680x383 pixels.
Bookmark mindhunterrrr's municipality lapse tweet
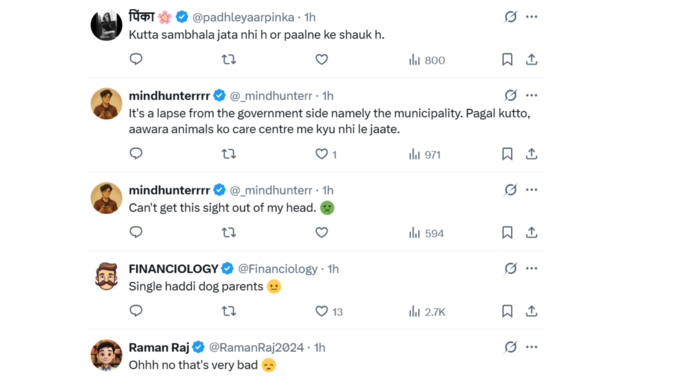tap(507, 154)
